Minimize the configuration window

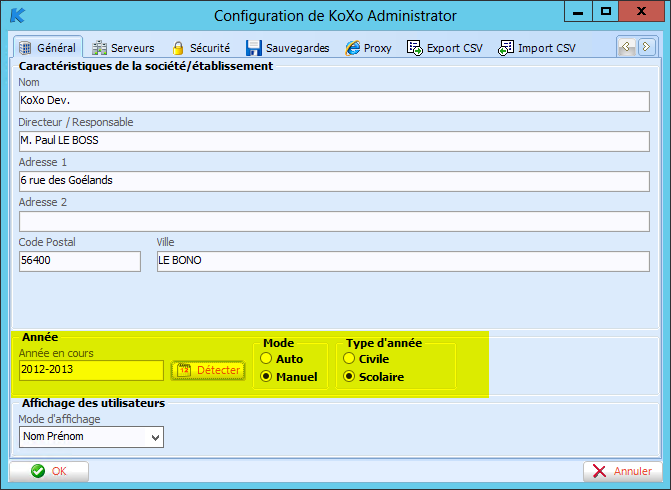point(578,12)
